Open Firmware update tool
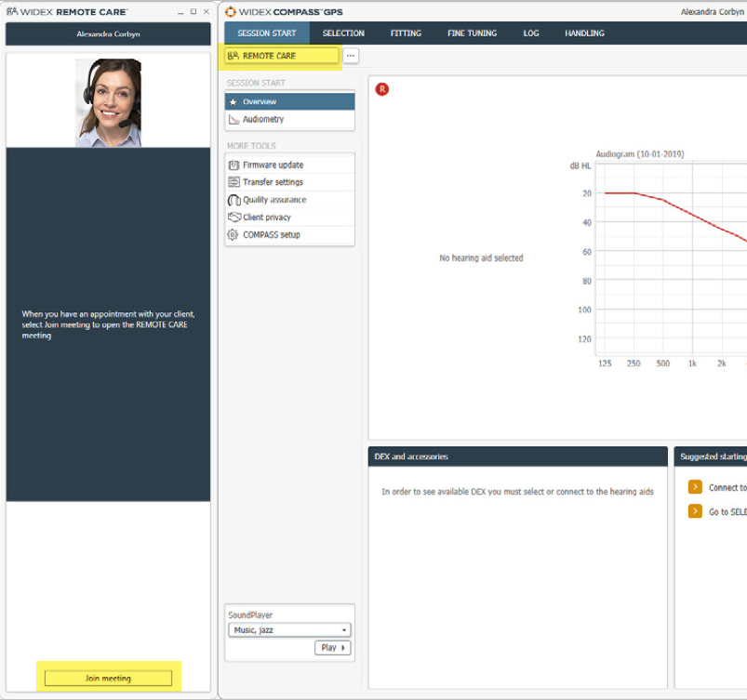Screen dimensions: 747x700 click(289, 165)
